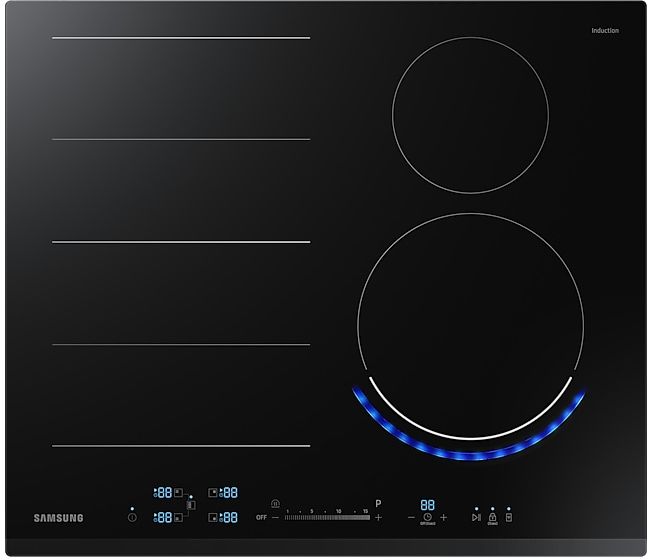Tap the upper-left zone 88 display

click(x=165, y=492)
